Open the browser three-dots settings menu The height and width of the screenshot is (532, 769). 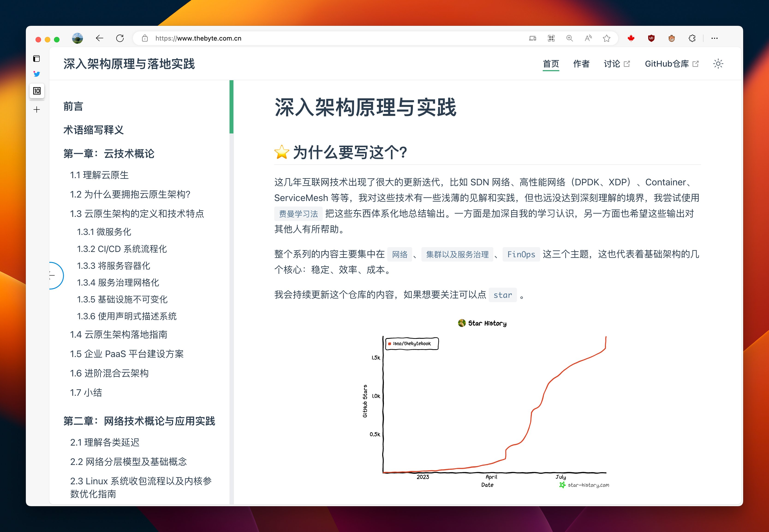tap(714, 38)
